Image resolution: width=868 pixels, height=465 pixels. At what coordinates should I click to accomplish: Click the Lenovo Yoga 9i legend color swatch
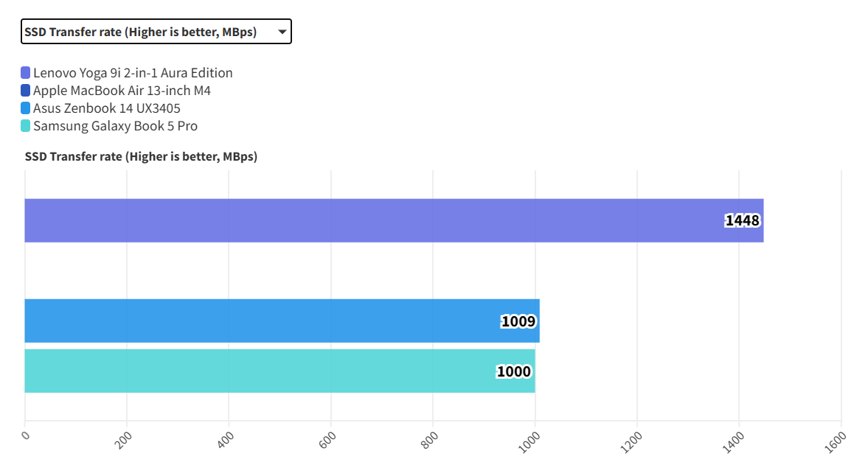click(x=26, y=73)
